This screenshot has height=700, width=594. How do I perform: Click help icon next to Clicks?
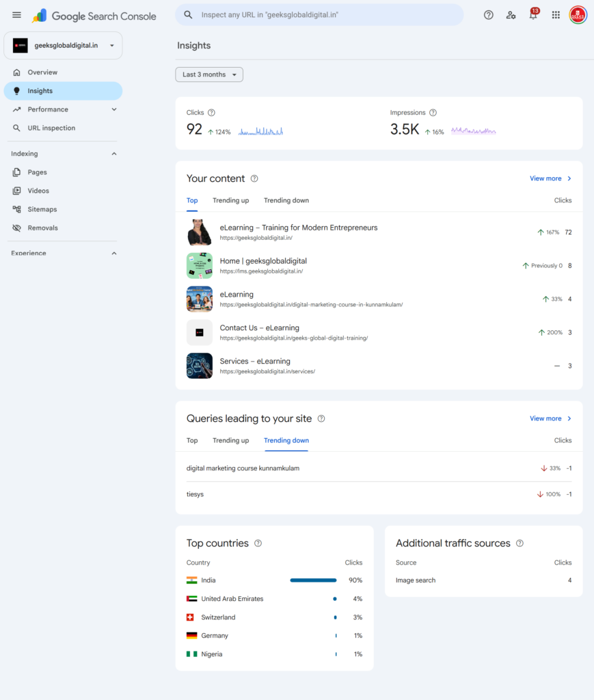point(211,113)
